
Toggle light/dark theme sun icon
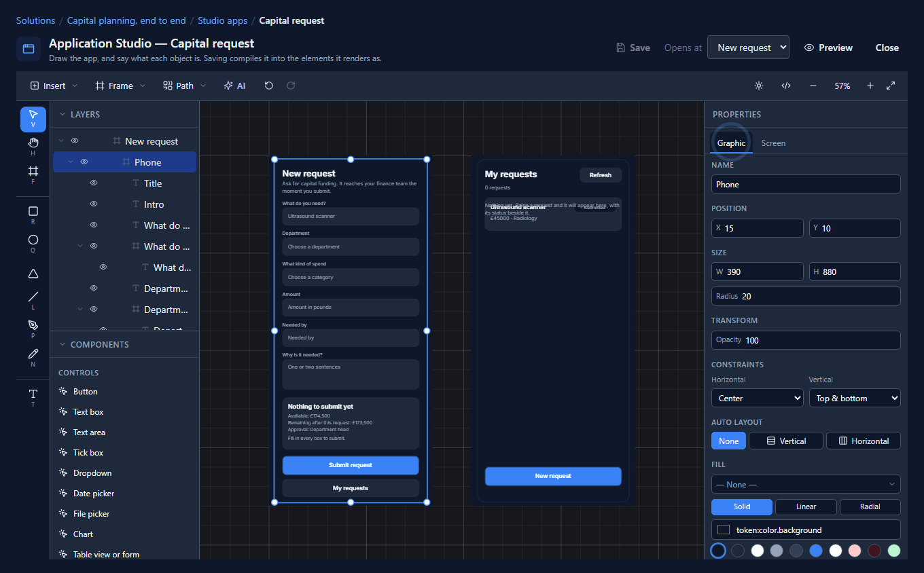759,86
